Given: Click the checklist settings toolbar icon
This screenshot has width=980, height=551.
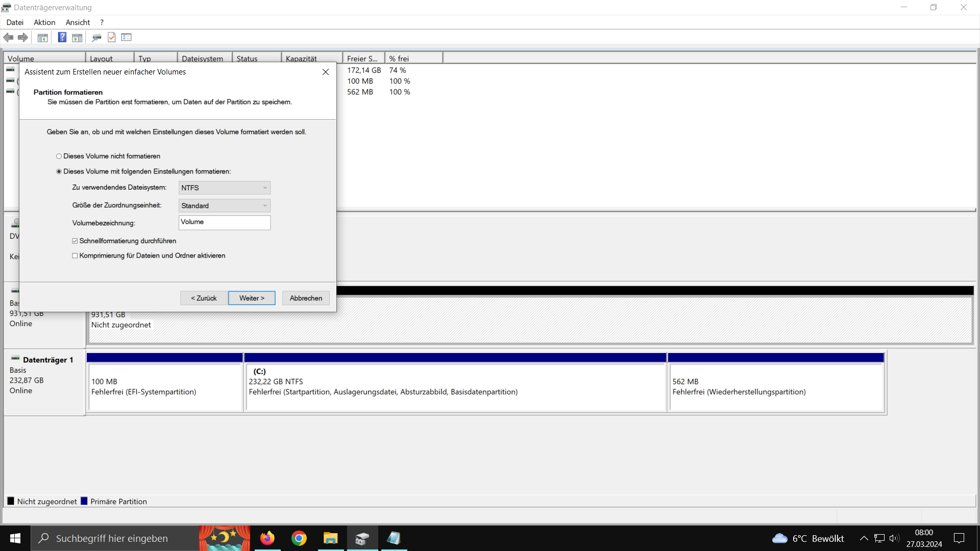Looking at the screenshot, I should 127,37.
